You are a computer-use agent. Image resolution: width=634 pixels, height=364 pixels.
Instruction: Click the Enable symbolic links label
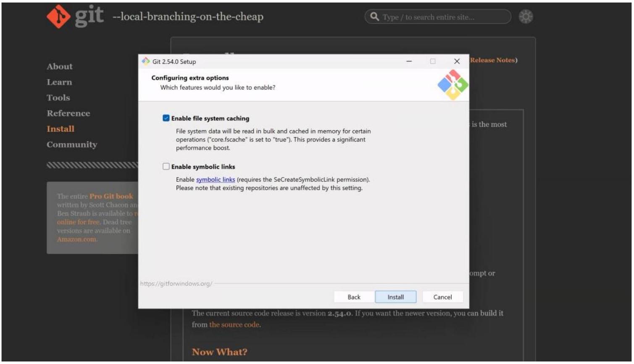[203, 167]
